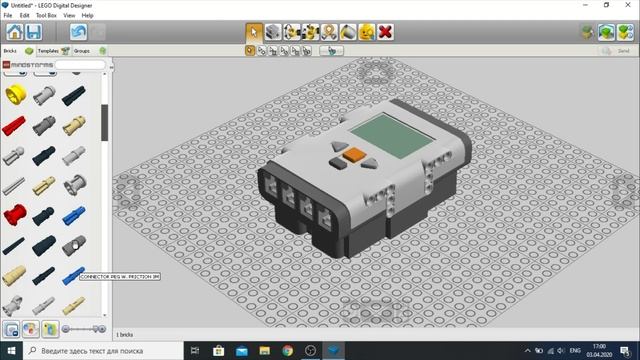Choose the fourth selection mode option
Viewport: 640px width, 360px height.
pos(284,51)
